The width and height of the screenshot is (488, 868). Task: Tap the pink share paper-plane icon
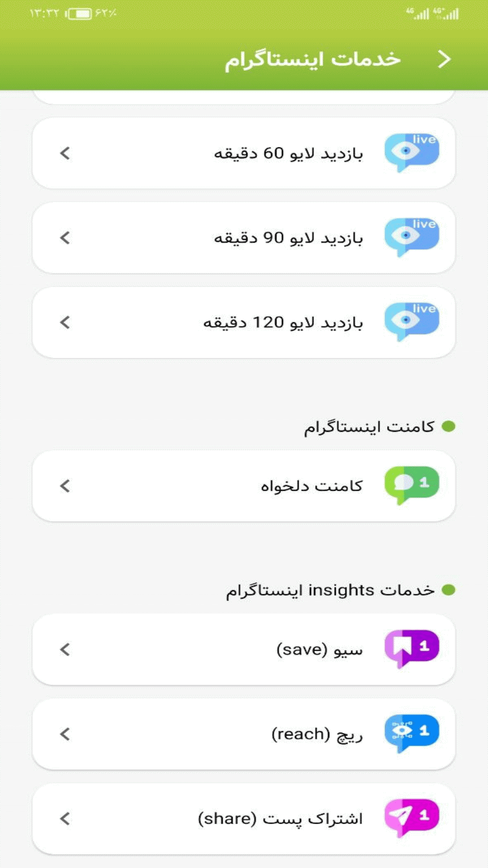[x=412, y=818]
